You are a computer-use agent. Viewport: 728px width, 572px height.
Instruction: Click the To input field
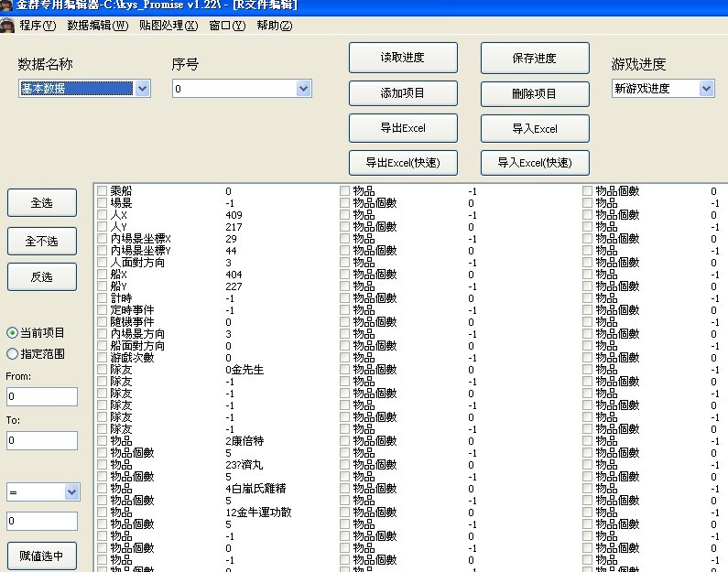(x=42, y=440)
